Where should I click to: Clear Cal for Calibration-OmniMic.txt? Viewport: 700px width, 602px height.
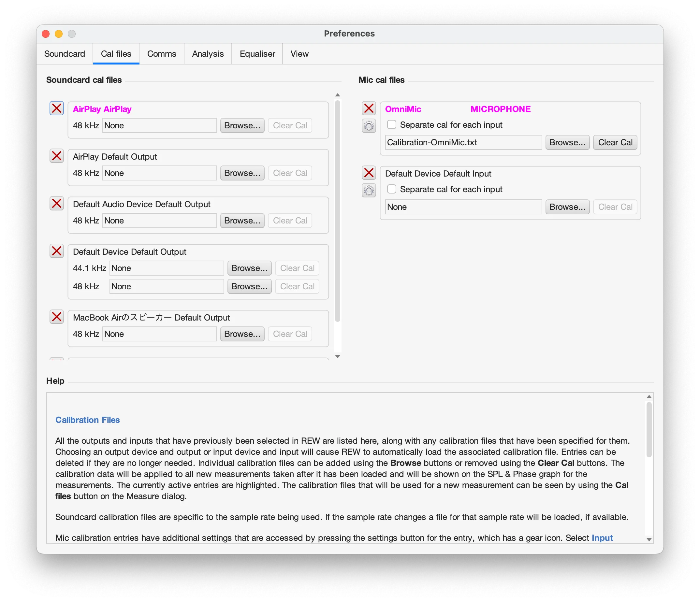pos(615,142)
